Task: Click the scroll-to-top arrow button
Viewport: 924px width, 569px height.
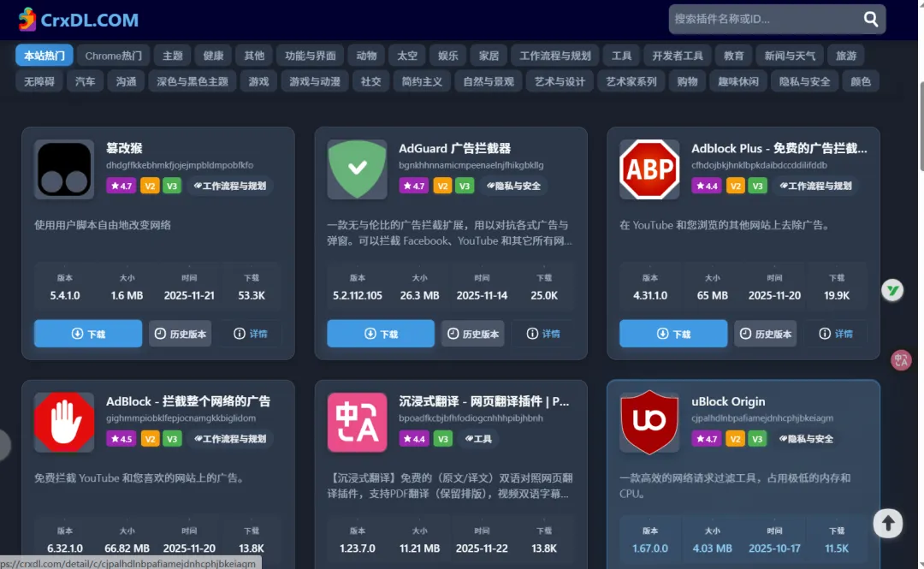Action: (887, 523)
